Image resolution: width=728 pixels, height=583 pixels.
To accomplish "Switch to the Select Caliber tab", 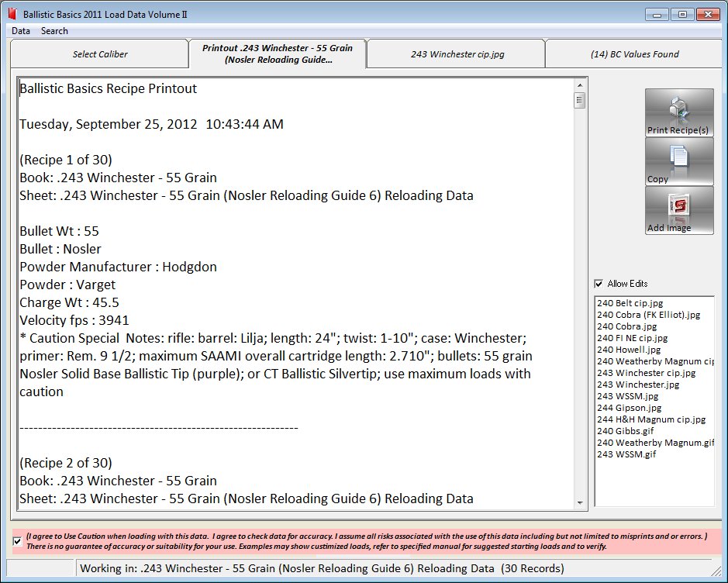I will 100,54.
